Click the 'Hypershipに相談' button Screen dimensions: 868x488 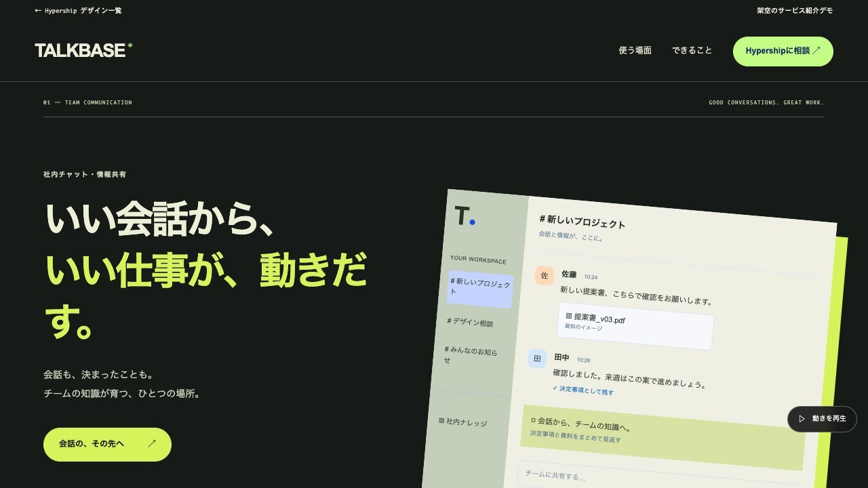pos(783,52)
